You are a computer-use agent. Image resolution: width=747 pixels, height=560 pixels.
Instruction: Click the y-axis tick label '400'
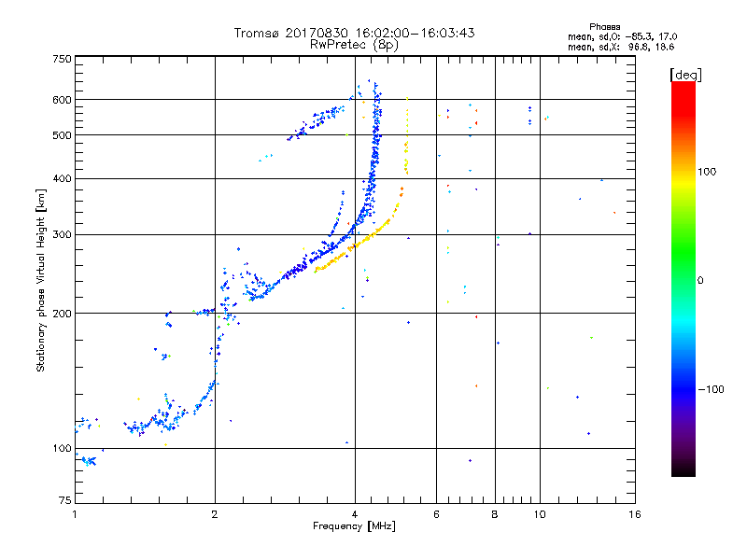pyautogui.click(x=62, y=178)
